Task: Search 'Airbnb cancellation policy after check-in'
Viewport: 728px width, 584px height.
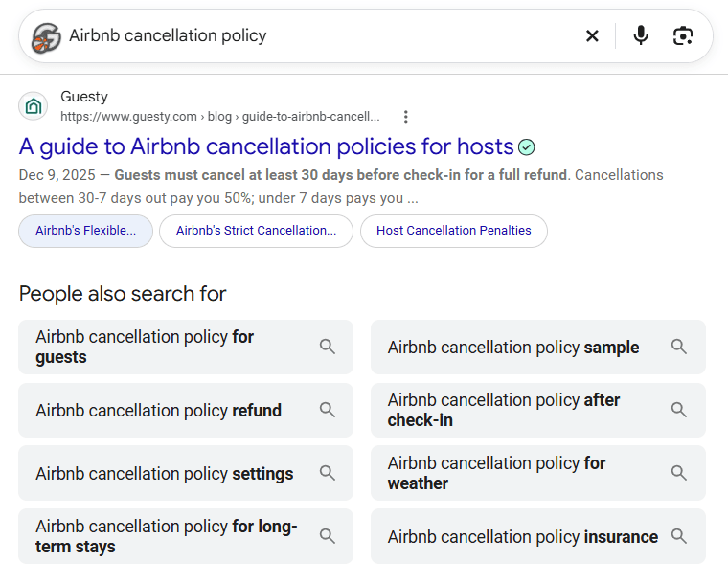Action: 538,410
